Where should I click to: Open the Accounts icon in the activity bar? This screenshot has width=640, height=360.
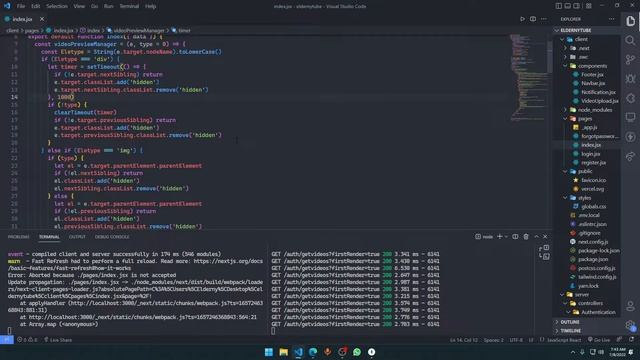pyautogui.click(x=630, y=306)
